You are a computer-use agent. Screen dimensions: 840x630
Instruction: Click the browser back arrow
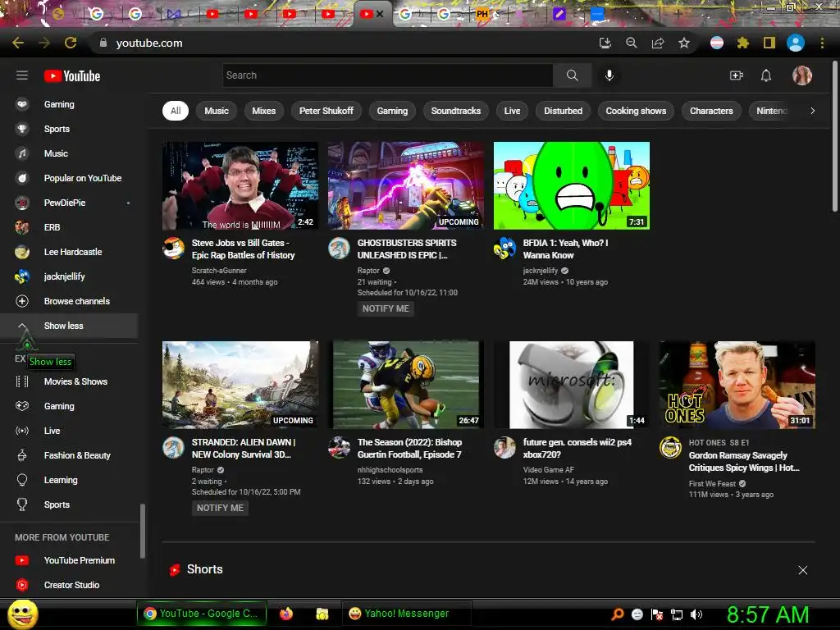point(18,43)
